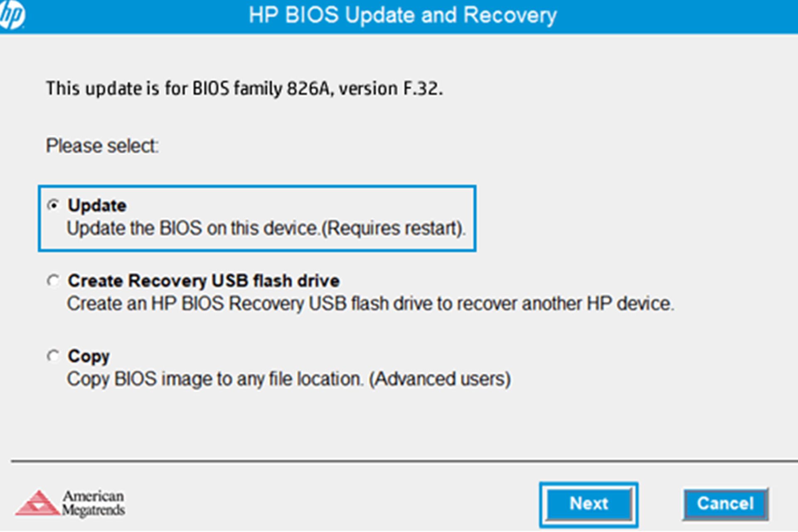This screenshot has width=798, height=532.
Task: Click the HP logo in title bar
Action: [12, 15]
